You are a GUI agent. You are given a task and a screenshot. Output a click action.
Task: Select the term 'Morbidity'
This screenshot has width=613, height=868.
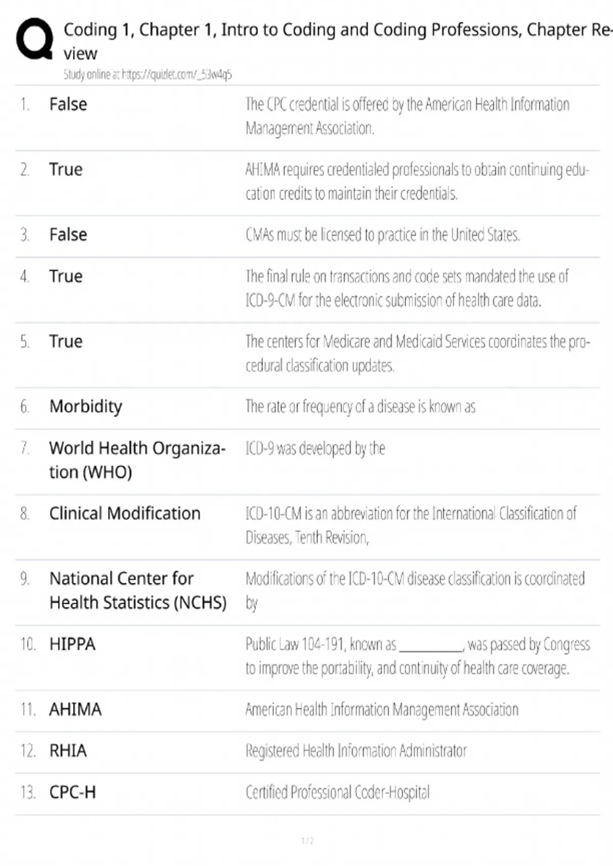(x=85, y=406)
